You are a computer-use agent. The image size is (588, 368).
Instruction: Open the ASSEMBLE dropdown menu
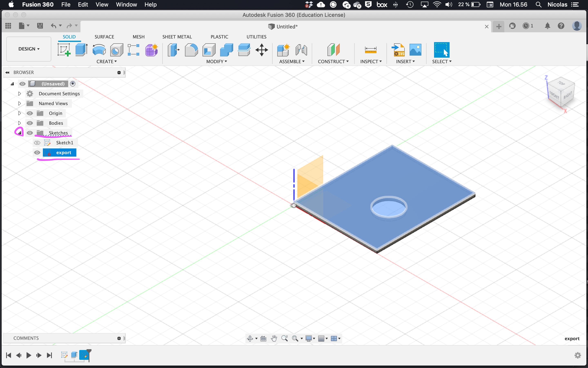point(292,62)
